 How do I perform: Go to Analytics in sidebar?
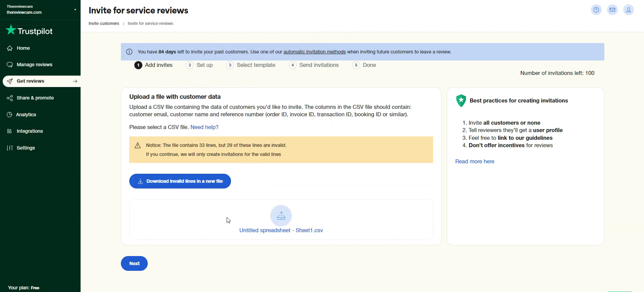click(x=26, y=115)
